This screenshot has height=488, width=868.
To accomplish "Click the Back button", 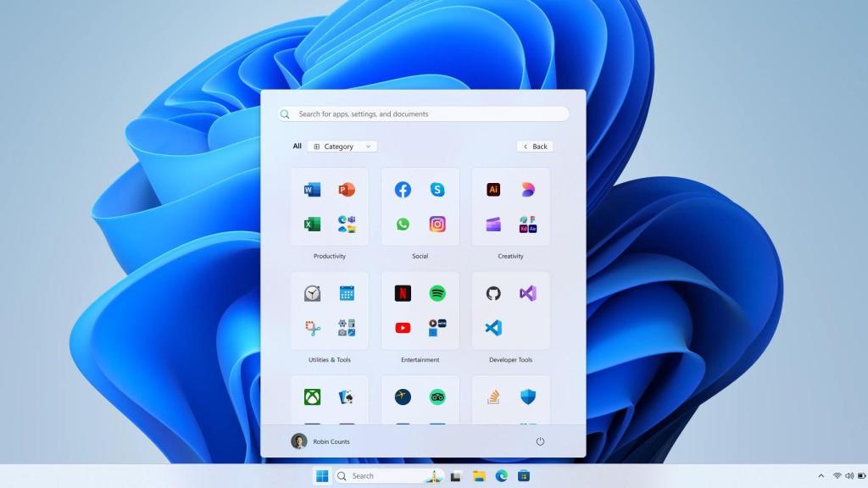I will 534,146.
